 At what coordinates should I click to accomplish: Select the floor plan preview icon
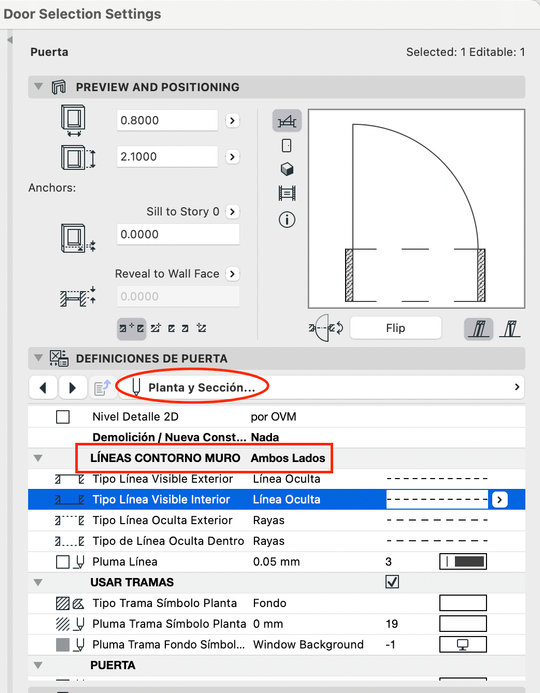pos(287,121)
